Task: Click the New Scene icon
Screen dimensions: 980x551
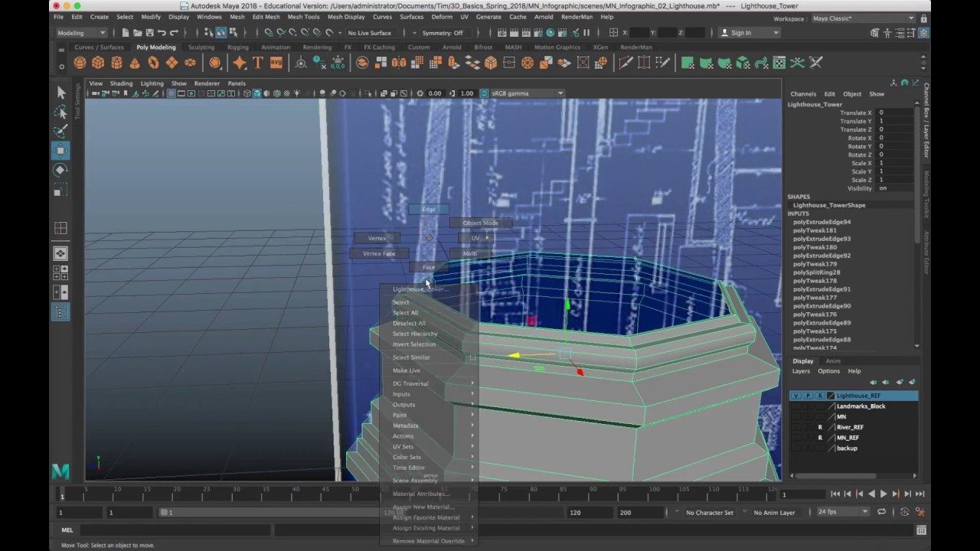Action: pyautogui.click(x=126, y=33)
